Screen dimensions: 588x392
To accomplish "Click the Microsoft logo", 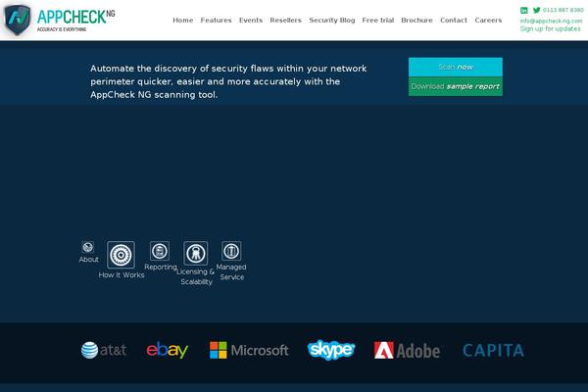I will pyautogui.click(x=249, y=350).
